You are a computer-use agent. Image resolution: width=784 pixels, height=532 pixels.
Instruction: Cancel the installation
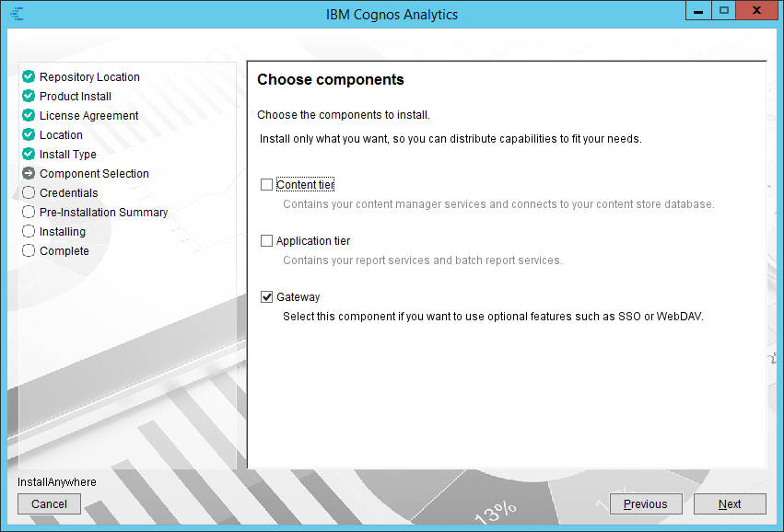49,504
